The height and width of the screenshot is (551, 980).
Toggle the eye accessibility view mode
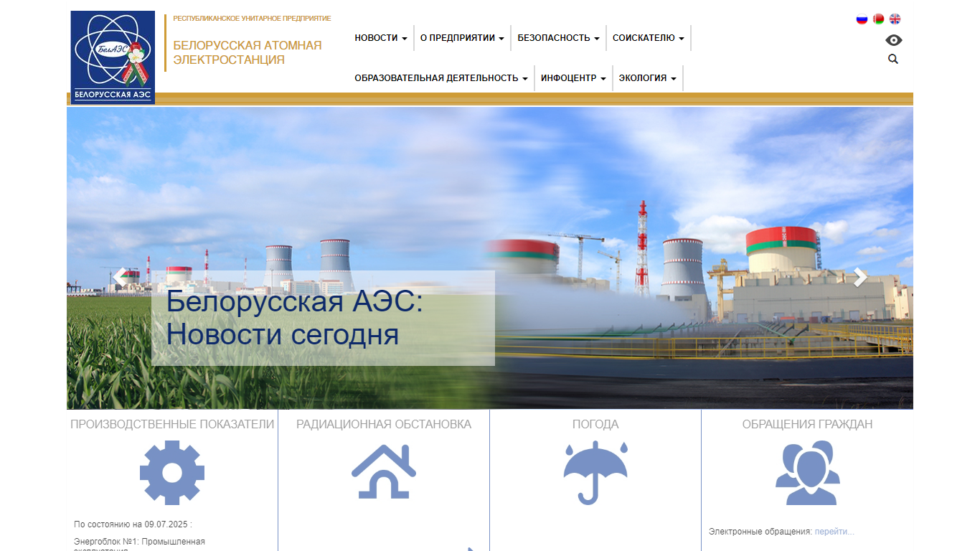coord(893,40)
